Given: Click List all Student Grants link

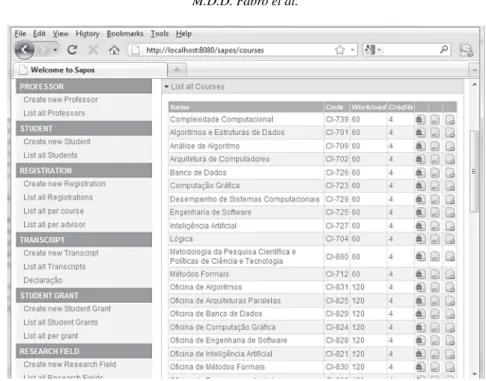Looking at the screenshot, I should pyautogui.click(x=60, y=322).
